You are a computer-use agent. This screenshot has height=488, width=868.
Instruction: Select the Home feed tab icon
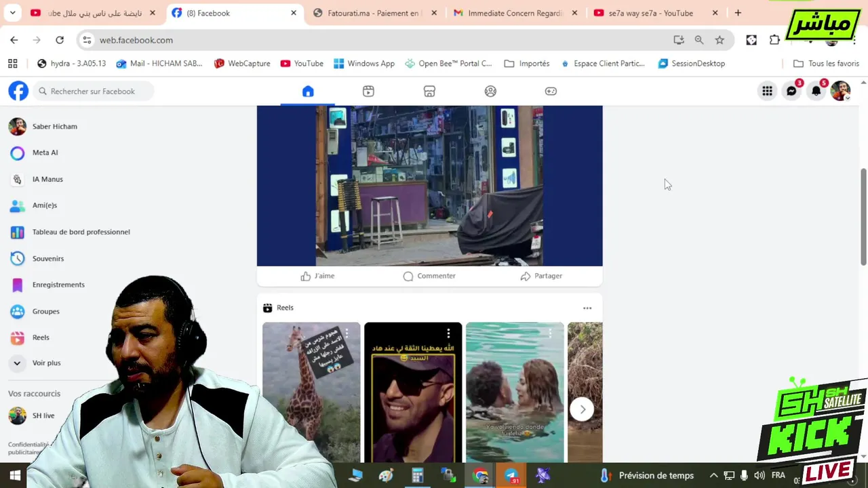point(308,91)
